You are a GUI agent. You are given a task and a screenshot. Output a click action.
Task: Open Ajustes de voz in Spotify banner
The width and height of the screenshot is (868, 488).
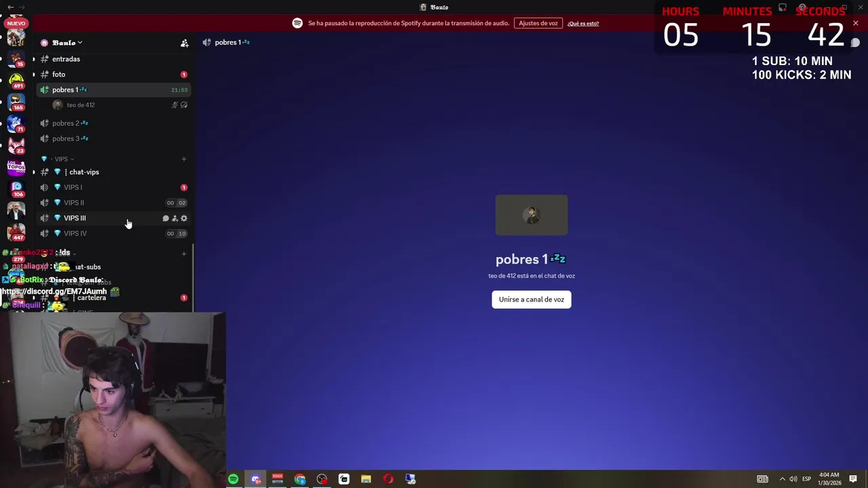pos(538,23)
